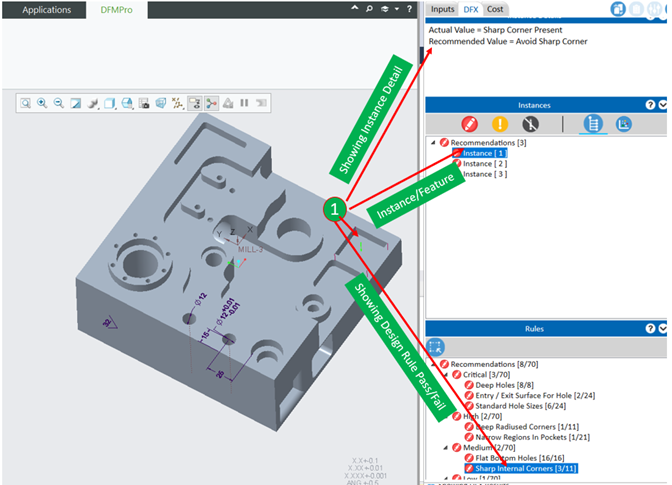Select Recommendations [8/70] rules node
672x485 pixels.
coord(494,364)
